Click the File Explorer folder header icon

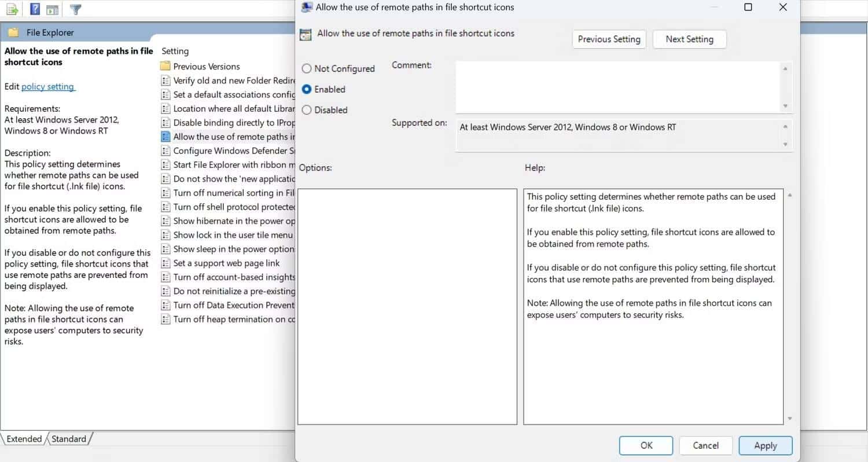tap(14, 32)
